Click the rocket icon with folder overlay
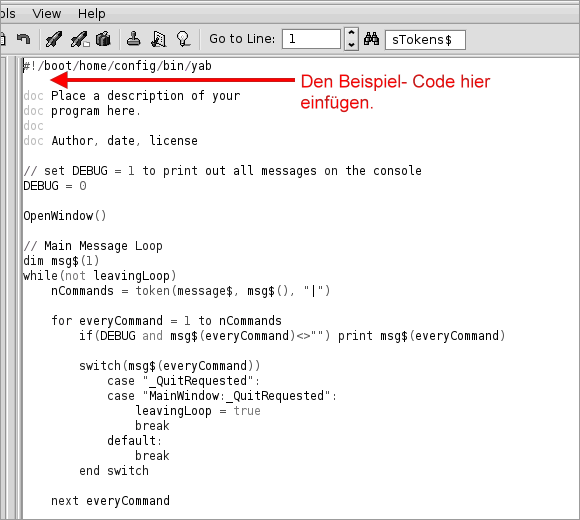The height and width of the screenshot is (520, 580). 80,39
